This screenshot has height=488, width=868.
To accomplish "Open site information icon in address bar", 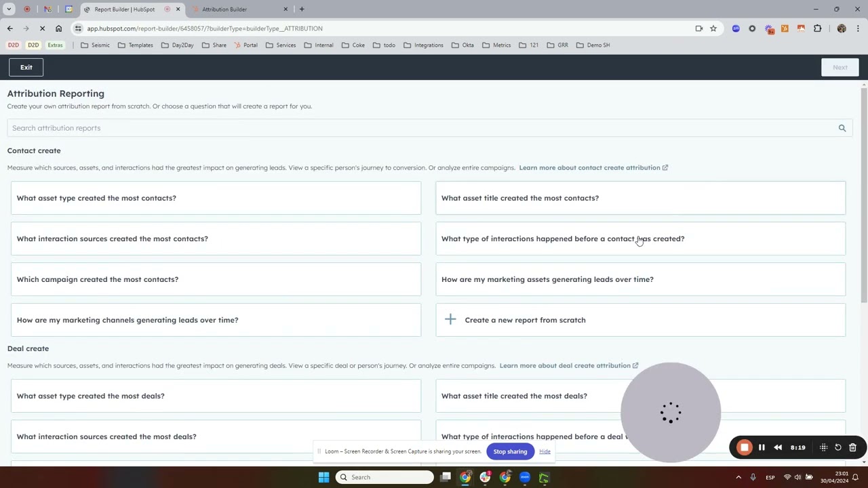I will 79,28.
